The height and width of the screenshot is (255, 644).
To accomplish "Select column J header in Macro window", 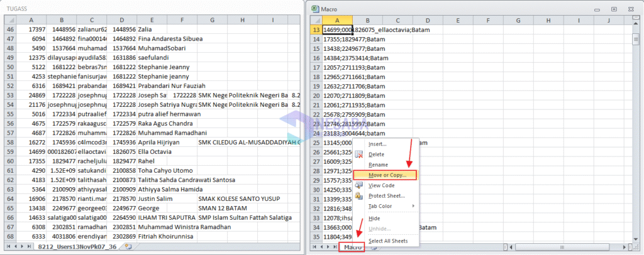I will pos(609,20).
